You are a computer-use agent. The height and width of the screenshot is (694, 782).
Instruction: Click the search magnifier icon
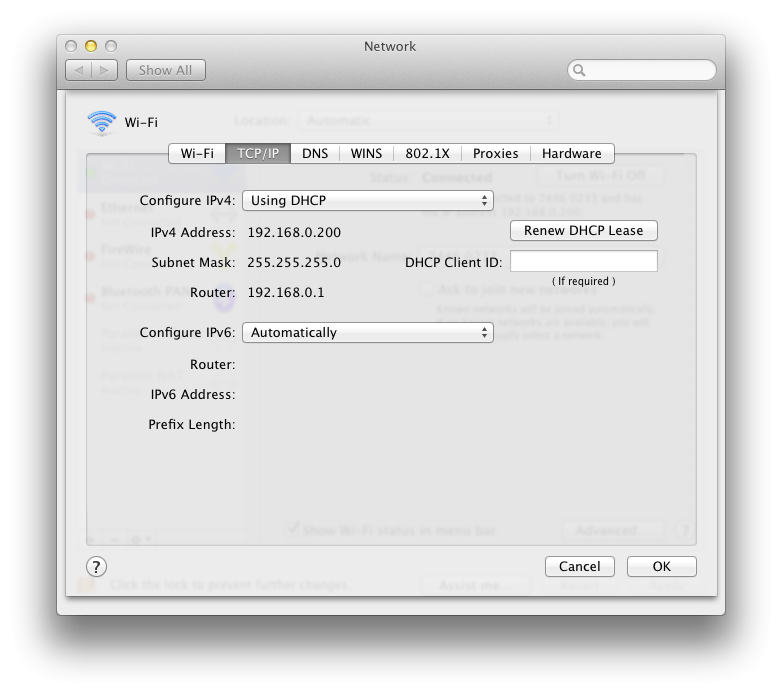[579, 70]
